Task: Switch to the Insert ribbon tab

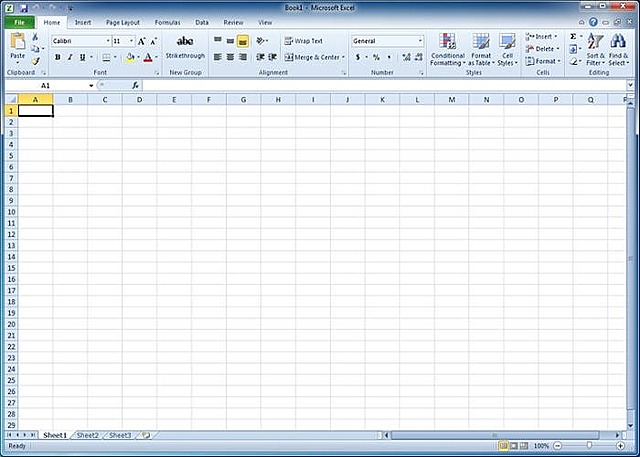Action: [x=83, y=22]
